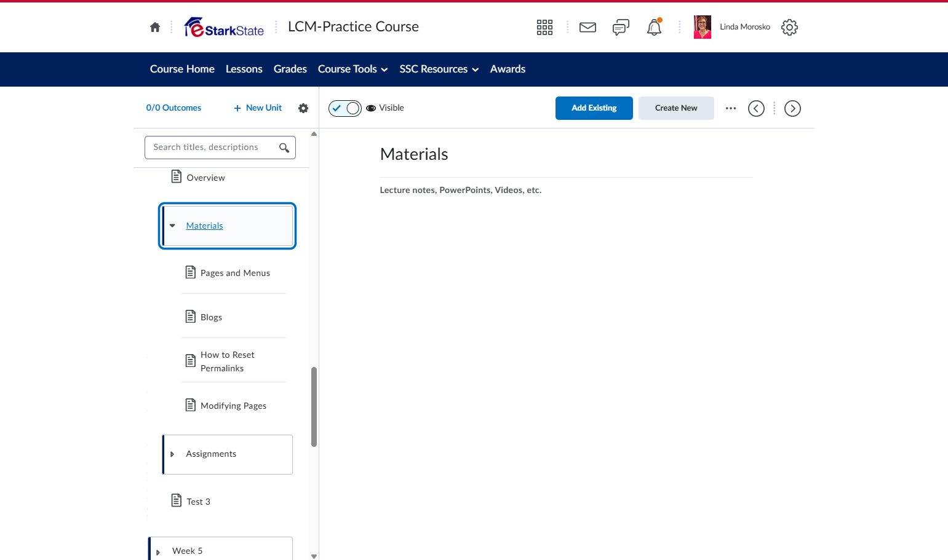Open Pages and Menus lesson
Image resolution: width=948 pixels, height=560 pixels.
point(235,273)
